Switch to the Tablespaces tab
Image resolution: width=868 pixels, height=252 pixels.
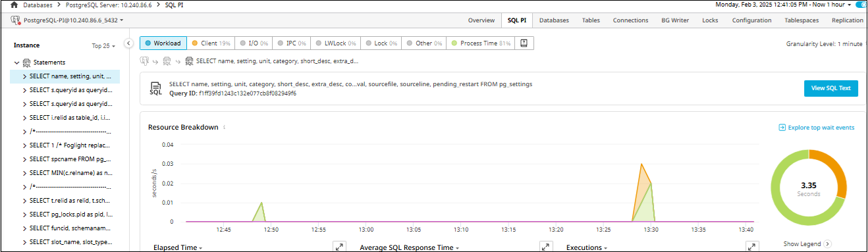[801, 20]
